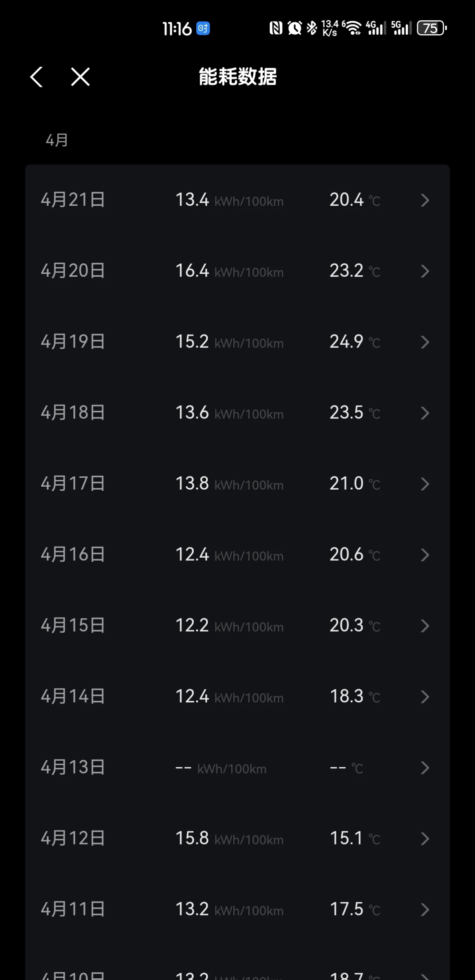475x980 pixels.
Task: Tap the 5G signal strength icon
Action: 401,28
